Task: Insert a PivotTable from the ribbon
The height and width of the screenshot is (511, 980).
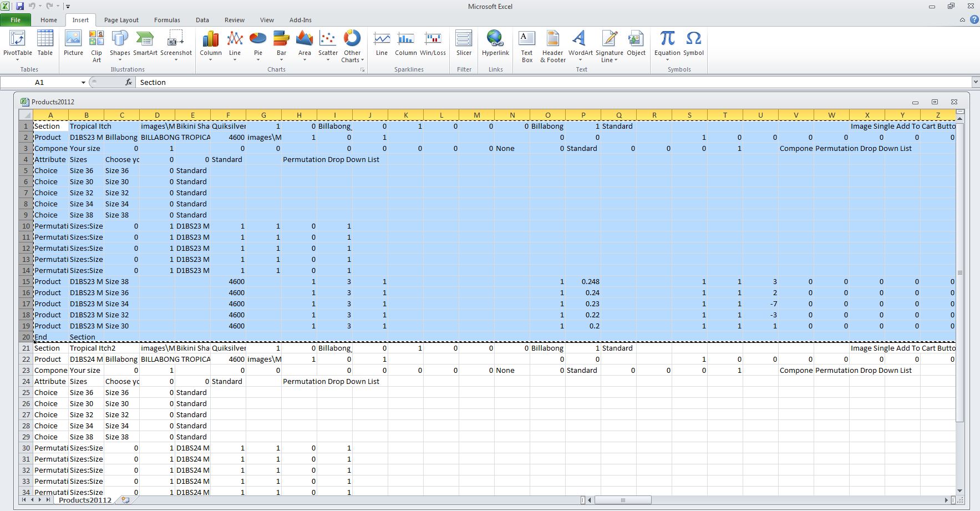Action: coord(18,44)
